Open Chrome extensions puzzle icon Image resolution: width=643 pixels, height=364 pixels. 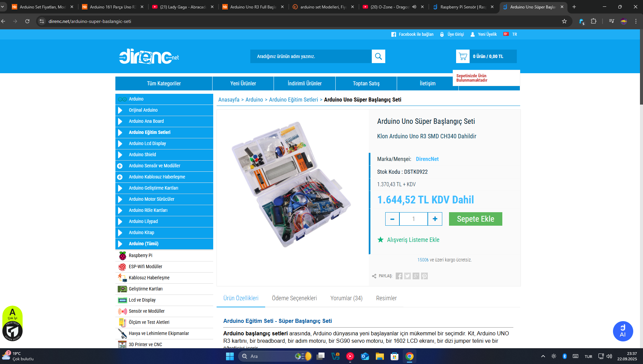click(x=593, y=21)
